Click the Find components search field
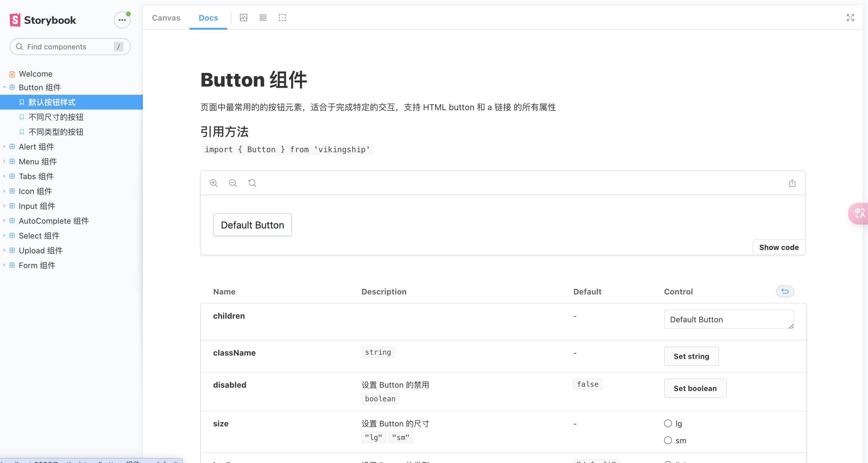Screen dimensions: 868x463 tap(67, 47)
